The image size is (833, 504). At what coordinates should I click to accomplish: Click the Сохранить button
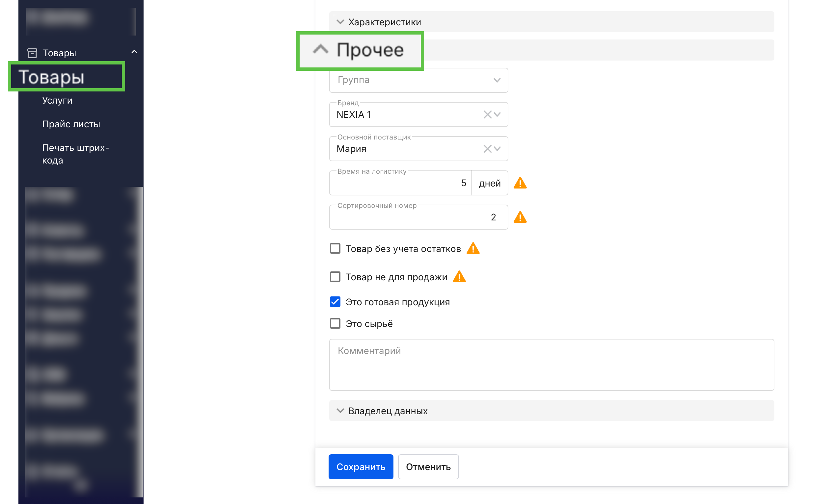tap(361, 466)
